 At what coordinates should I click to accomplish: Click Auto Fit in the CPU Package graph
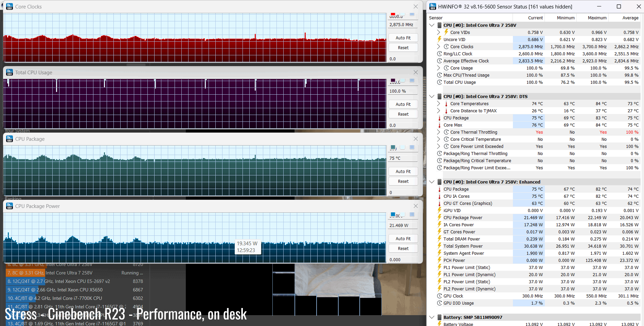pos(403,171)
